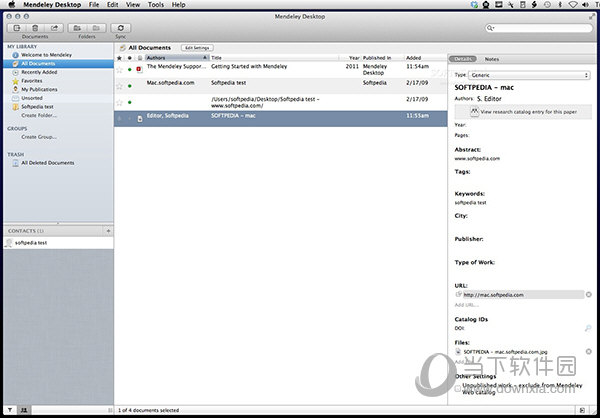Toggle favorite star for /Users/softpedia/Desktop row
The height and width of the screenshot is (418, 600).
pos(119,103)
